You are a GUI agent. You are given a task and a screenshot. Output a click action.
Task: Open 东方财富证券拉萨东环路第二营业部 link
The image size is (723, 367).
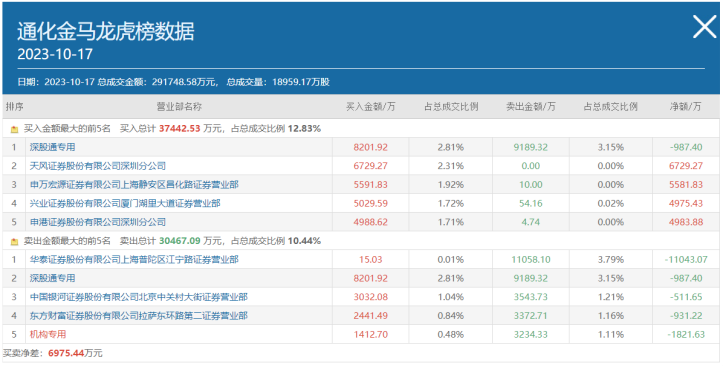[139, 316]
